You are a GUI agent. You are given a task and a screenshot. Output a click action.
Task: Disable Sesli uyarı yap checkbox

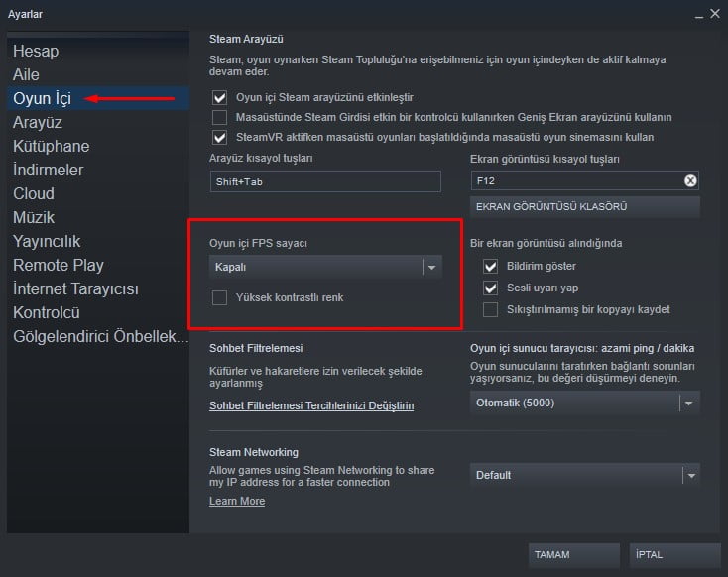point(490,288)
